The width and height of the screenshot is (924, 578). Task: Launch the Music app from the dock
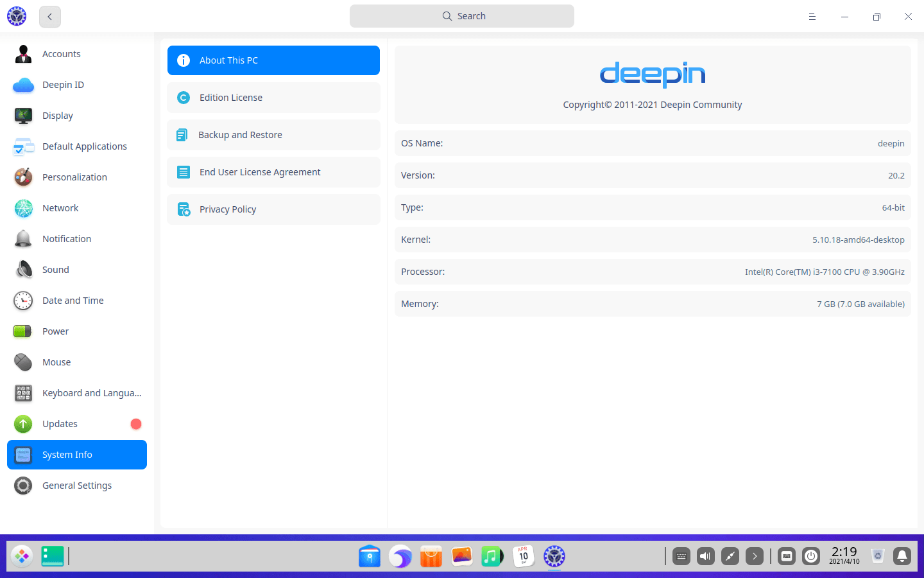click(x=492, y=556)
